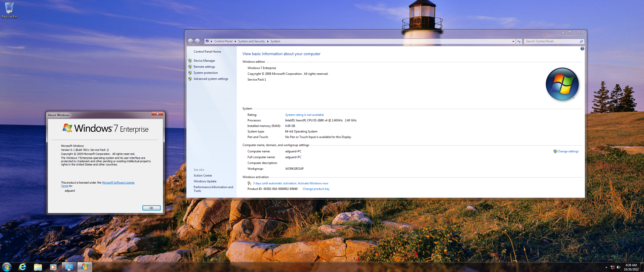Click Change product key link
The height and width of the screenshot is (272, 644).
pos(316,189)
